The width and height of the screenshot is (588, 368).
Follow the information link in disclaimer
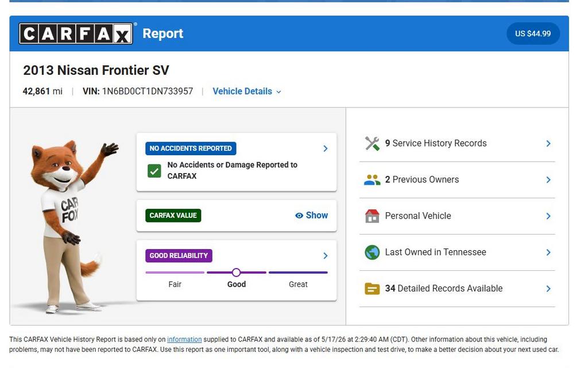(184, 339)
